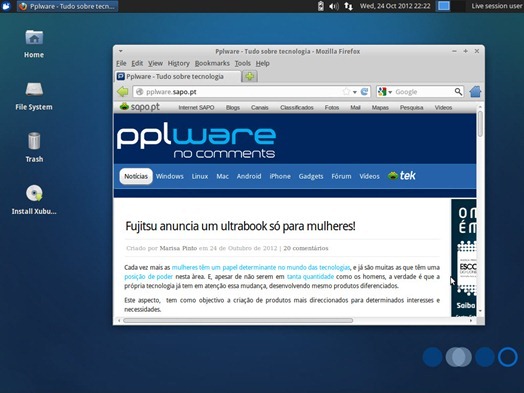Open the File menu
524x393 pixels.
(x=121, y=63)
